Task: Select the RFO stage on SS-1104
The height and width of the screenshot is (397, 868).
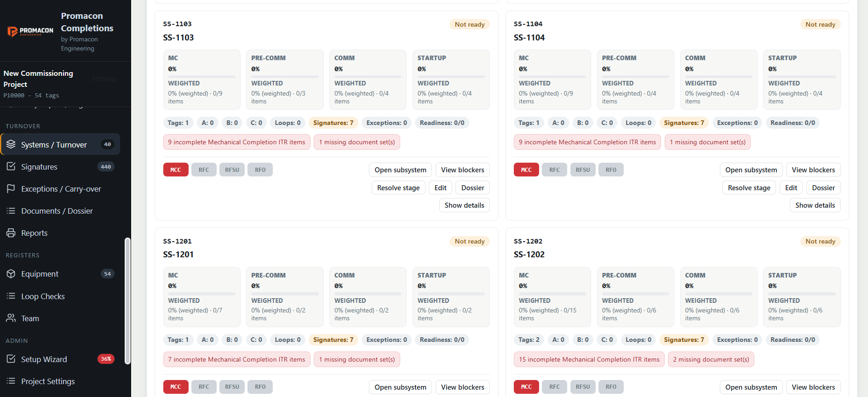Action: pos(611,170)
